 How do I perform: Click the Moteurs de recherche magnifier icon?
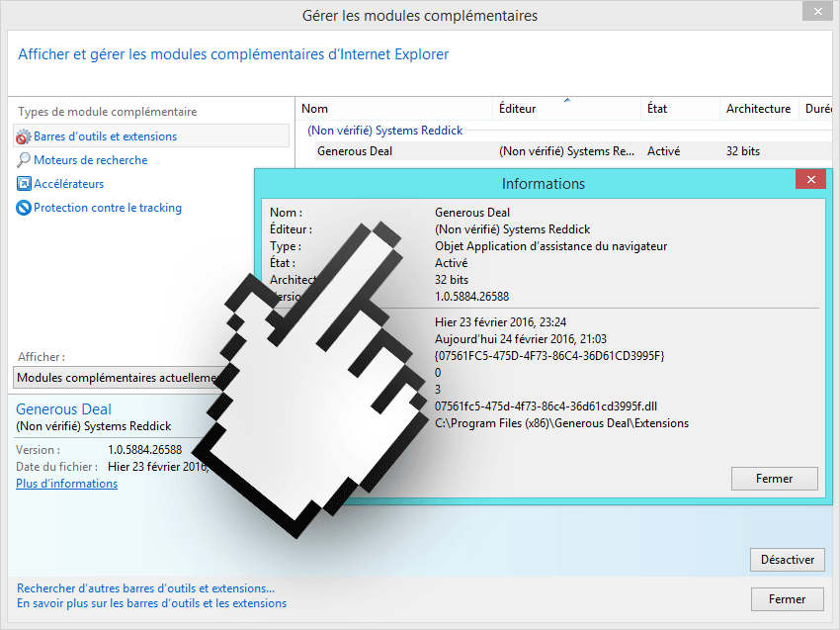[24, 160]
